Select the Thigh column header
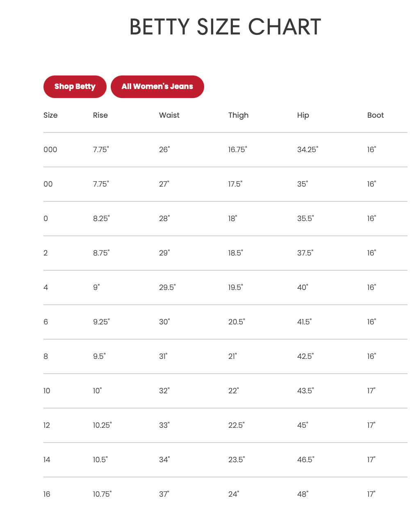Image resolution: width=419 pixels, height=532 pixels. pos(238,115)
